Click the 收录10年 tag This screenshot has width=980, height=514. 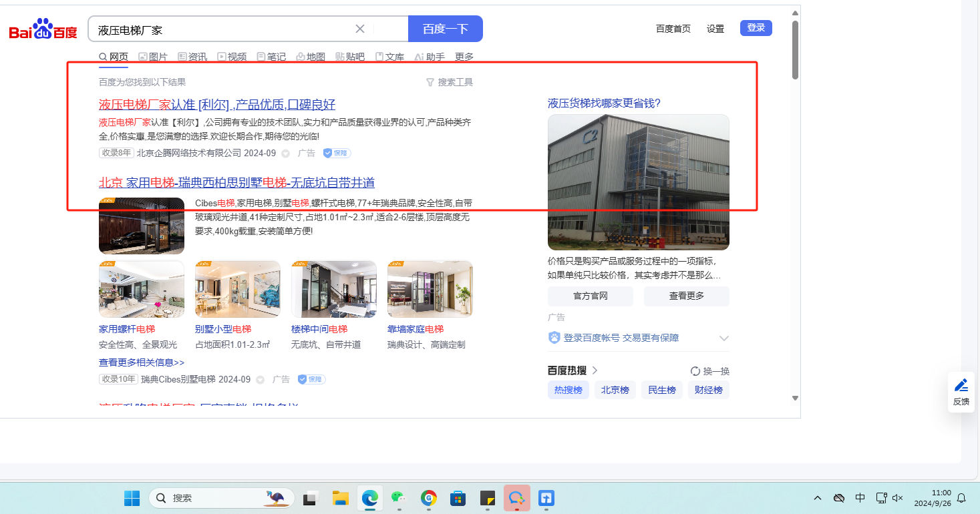click(x=118, y=379)
